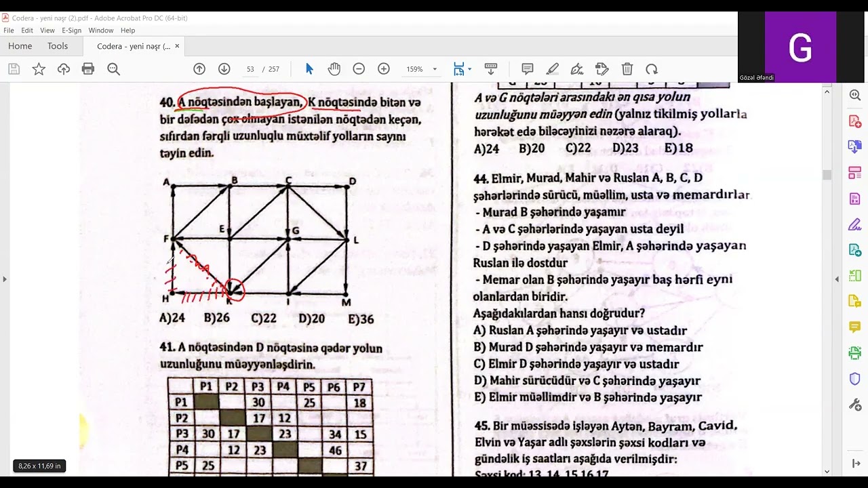Zoom out with minus button

(359, 68)
